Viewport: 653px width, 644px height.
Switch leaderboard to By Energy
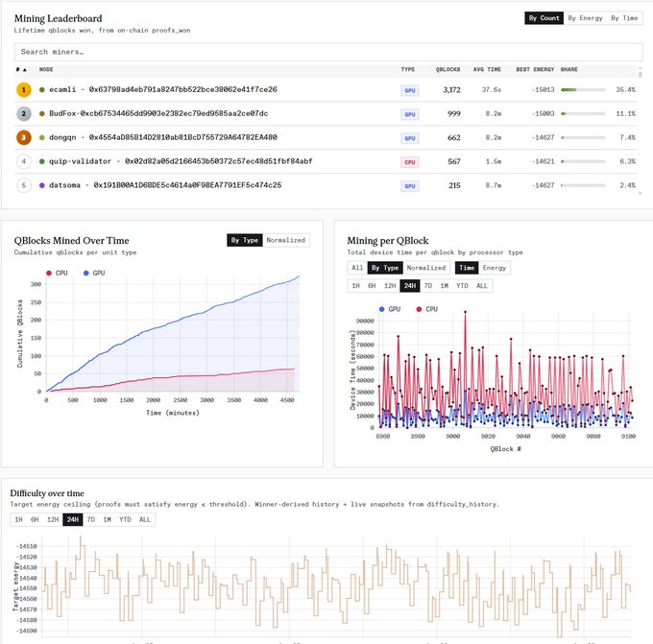click(x=585, y=18)
